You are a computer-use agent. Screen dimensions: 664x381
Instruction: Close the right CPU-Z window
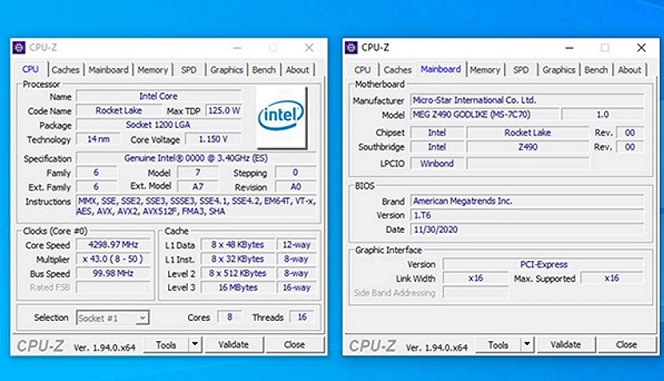coord(641,48)
